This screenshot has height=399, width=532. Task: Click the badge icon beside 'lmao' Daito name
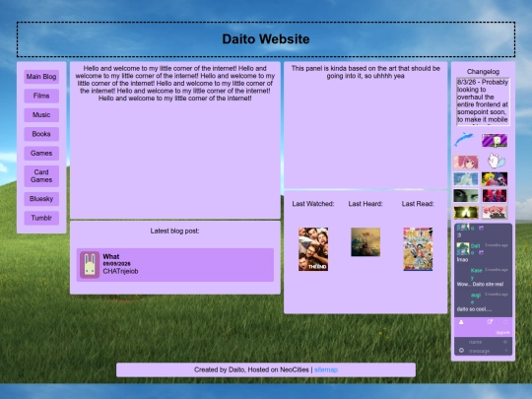point(481,253)
